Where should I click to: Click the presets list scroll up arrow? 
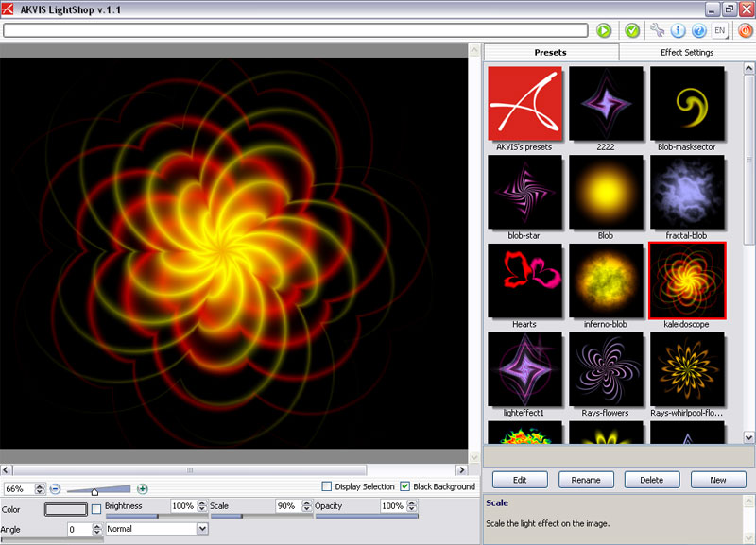(748, 68)
